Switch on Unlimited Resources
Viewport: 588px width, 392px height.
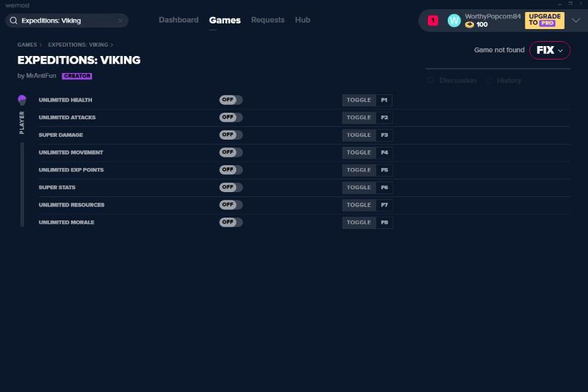[231, 205]
